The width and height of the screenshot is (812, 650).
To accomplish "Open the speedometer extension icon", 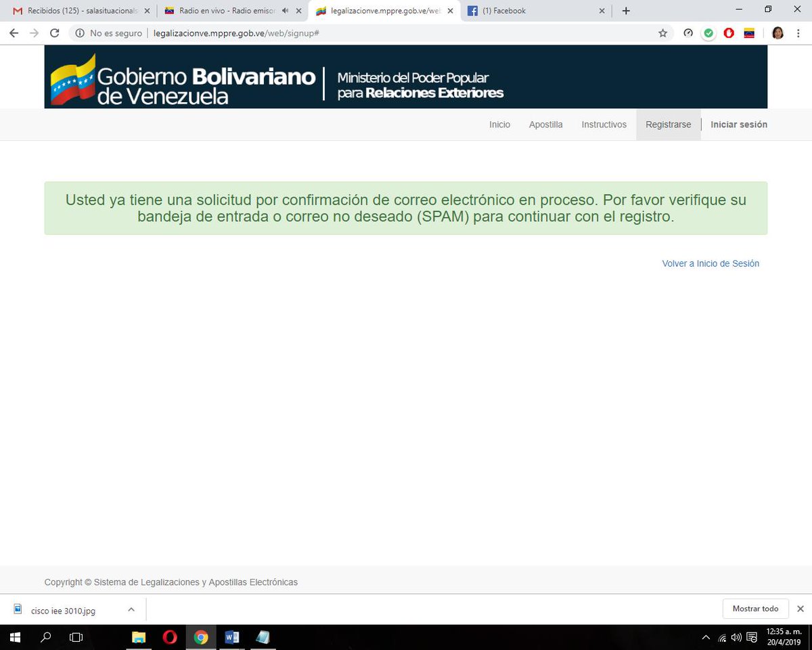I will [x=688, y=32].
